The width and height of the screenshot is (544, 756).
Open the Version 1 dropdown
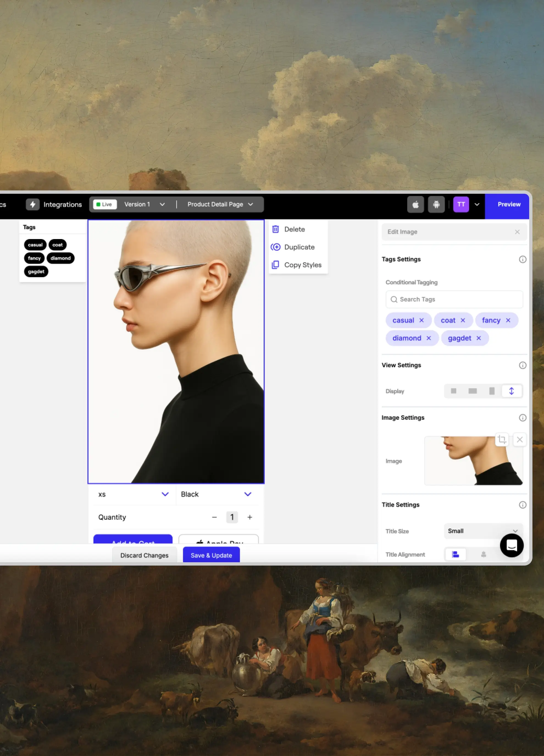pyautogui.click(x=144, y=204)
